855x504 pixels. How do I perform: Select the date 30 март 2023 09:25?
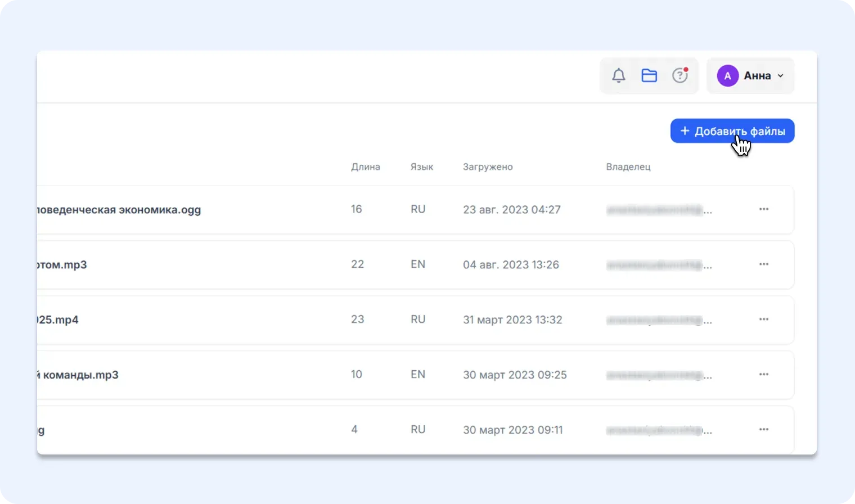pyautogui.click(x=515, y=375)
